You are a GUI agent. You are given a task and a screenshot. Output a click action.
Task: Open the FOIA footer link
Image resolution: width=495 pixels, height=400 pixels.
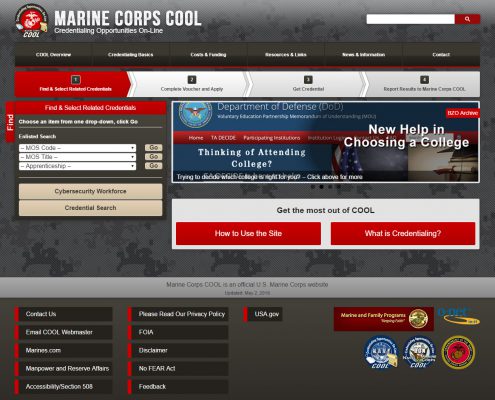point(178,332)
